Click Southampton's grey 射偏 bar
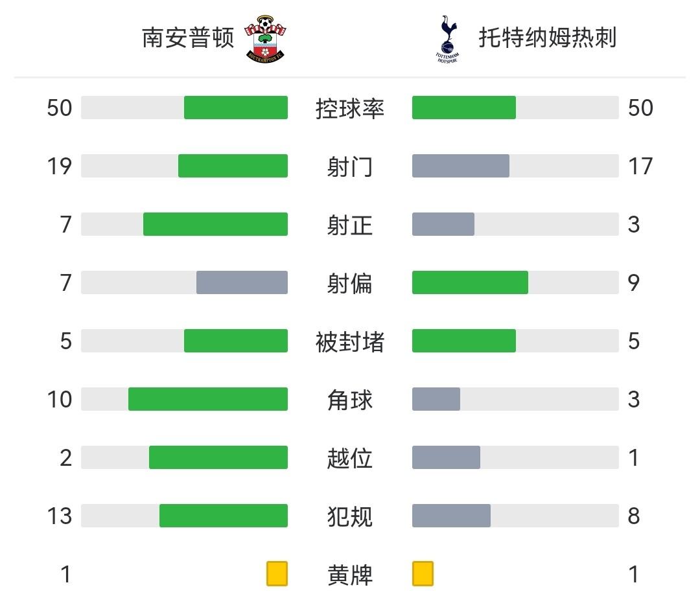The width and height of the screenshot is (700, 596). (242, 282)
